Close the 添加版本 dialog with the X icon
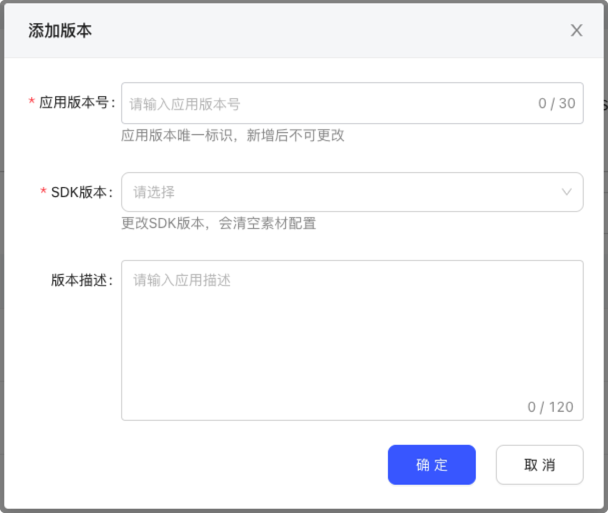This screenshot has height=513, width=608. coord(576,30)
